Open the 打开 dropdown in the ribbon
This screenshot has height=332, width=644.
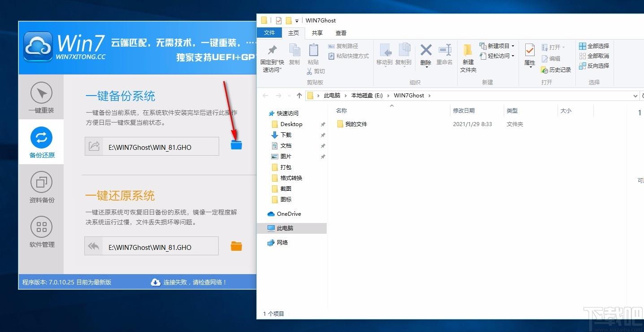tap(553, 47)
